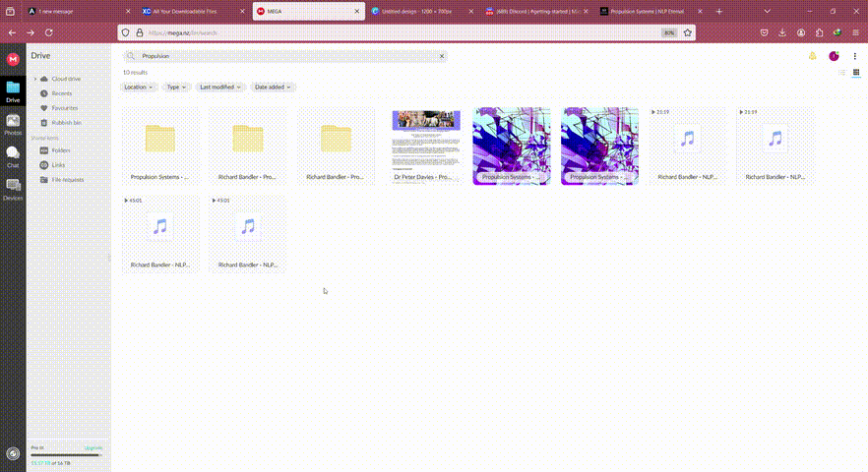Switch to list view

click(842, 73)
